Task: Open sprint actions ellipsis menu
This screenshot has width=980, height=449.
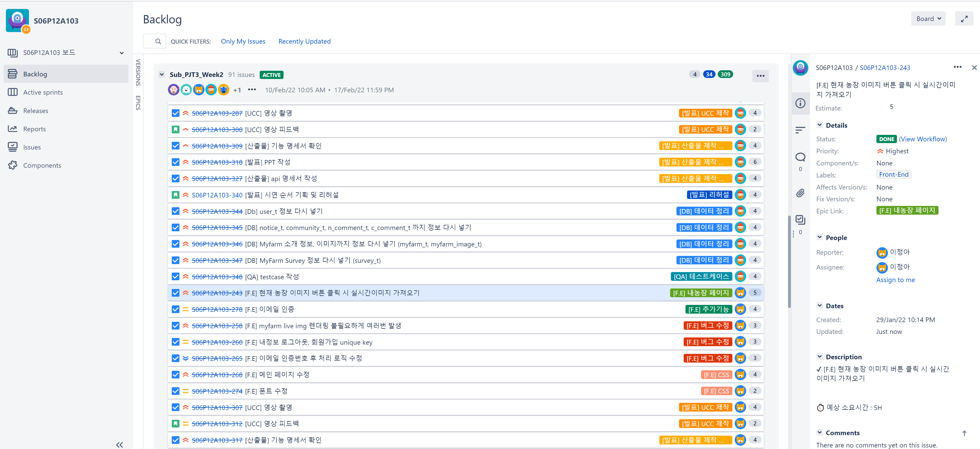Action: click(x=760, y=76)
